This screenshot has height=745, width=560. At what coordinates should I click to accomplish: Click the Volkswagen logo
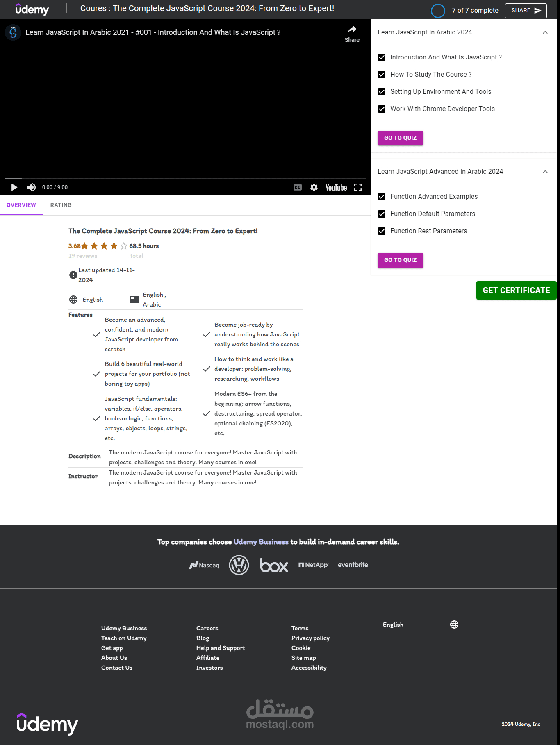(x=239, y=565)
